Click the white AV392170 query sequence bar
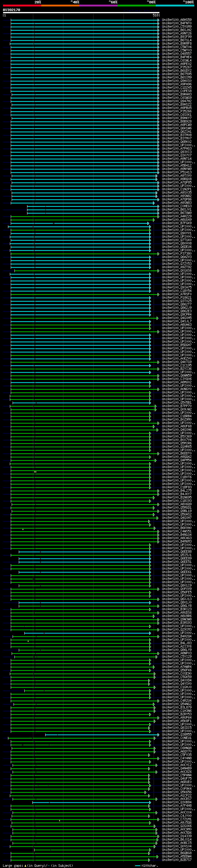The width and height of the screenshot is (197, 868). (81, 12)
